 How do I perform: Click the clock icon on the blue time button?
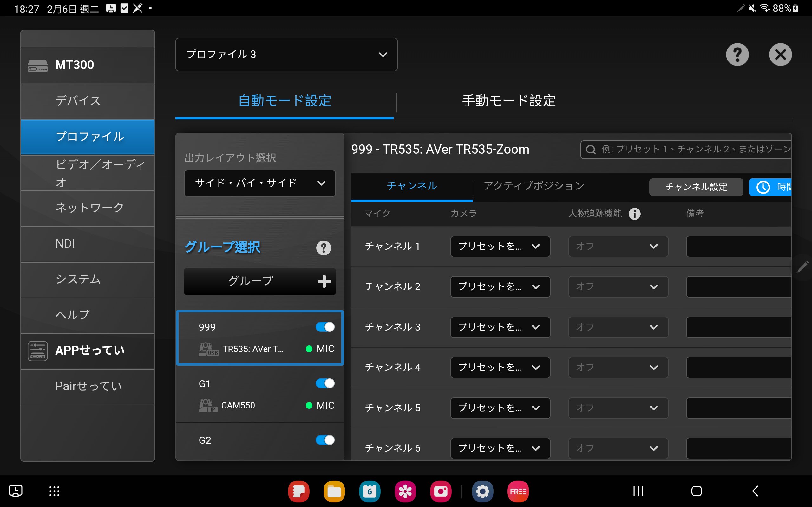[x=763, y=187]
